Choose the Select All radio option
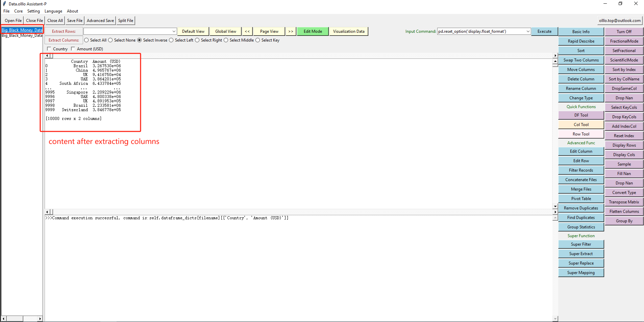This screenshot has height=322, width=644. 86,40
